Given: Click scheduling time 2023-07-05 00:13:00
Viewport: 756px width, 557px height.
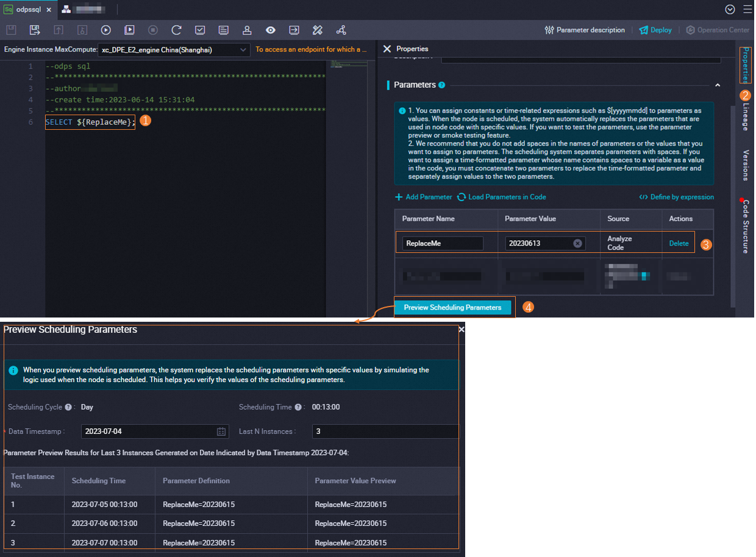Looking at the screenshot, I should [104, 505].
